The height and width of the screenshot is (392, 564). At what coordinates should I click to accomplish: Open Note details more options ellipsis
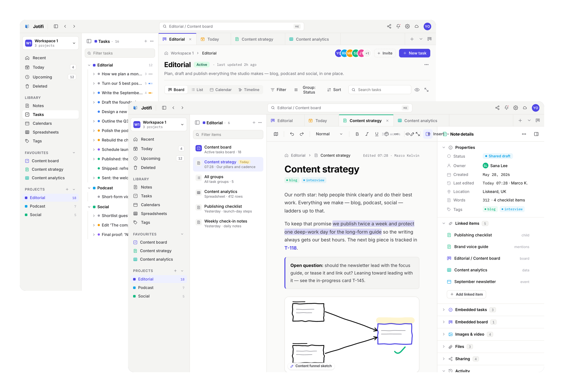coord(524,134)
